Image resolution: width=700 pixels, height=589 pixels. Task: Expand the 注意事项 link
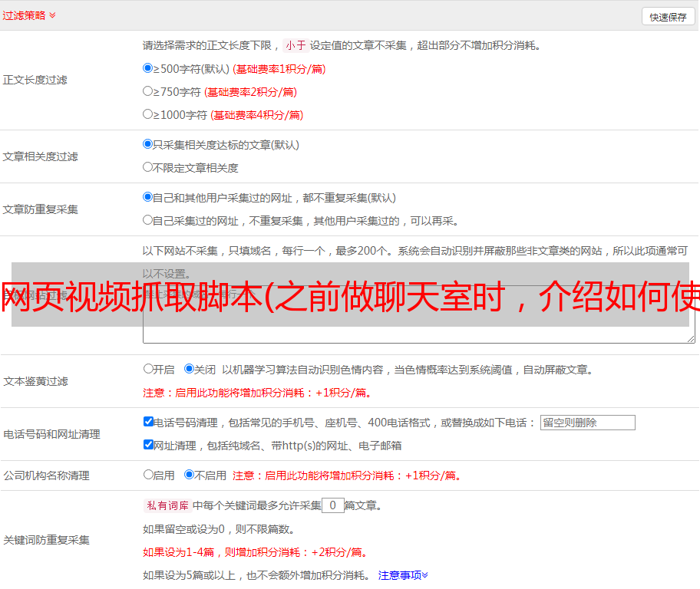pos(402,575)
